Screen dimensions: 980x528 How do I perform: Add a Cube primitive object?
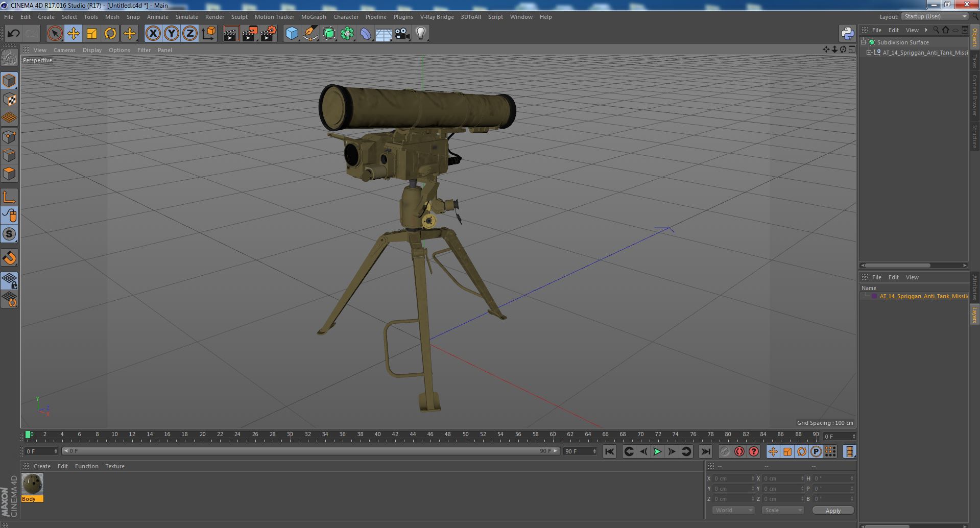292,34
